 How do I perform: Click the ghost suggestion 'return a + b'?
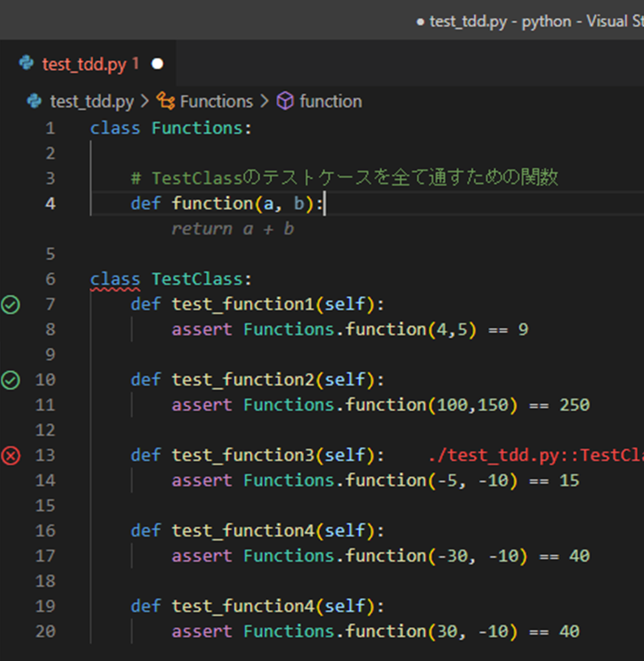click(x=233, y=229)
